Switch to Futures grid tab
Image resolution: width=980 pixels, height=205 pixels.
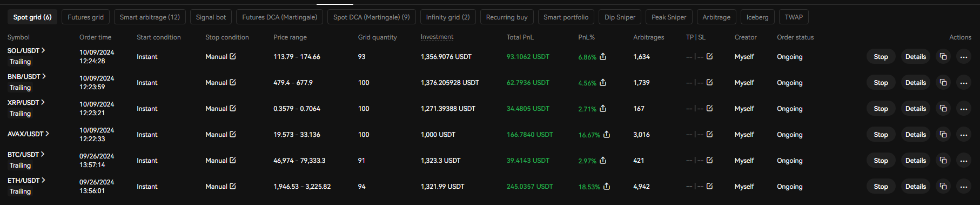(x=85, y=17)
